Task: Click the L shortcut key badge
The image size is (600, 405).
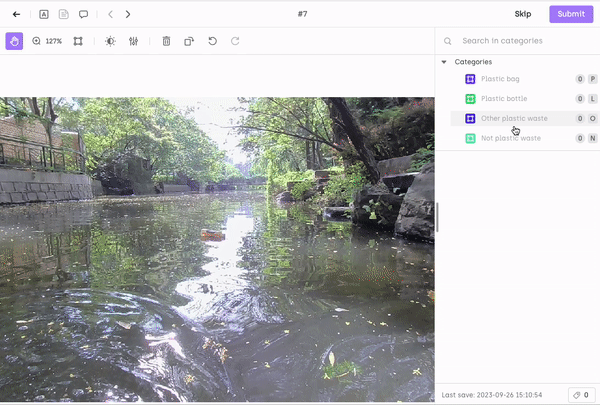Action: point(592,99)
